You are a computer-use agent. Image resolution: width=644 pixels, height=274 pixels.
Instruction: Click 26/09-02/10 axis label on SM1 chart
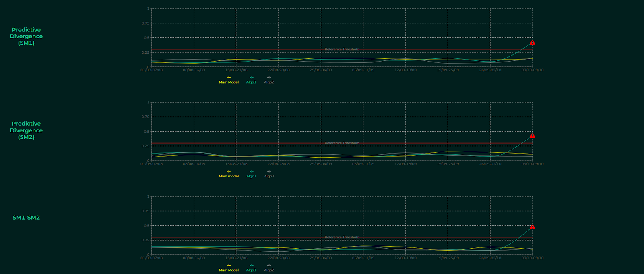pos(490,70)
